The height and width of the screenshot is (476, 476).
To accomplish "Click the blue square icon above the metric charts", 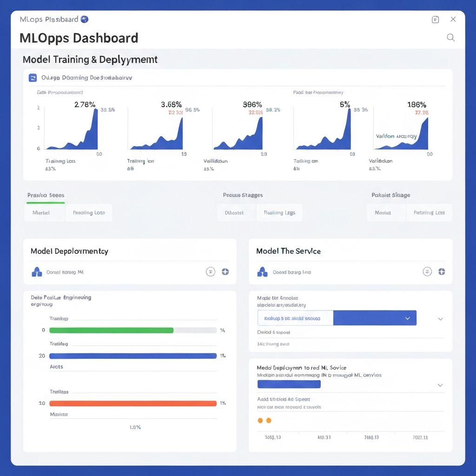I will 32,77.
